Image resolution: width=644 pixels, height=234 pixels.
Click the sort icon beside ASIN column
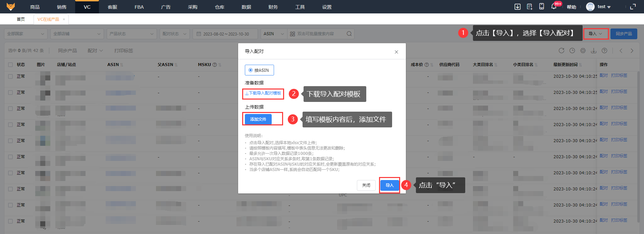tap(122, 65)
